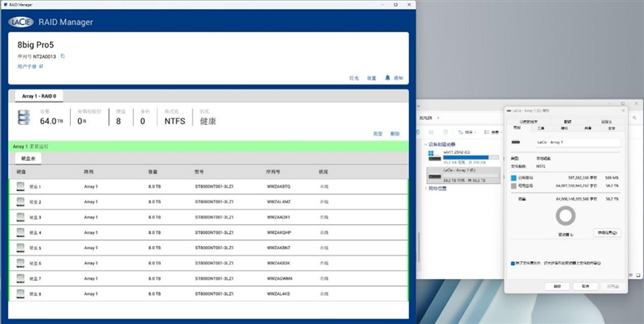The image size is (644, 324).
Task: Click the win11 (C:) drive icon in Explorer
Action: 435,156
